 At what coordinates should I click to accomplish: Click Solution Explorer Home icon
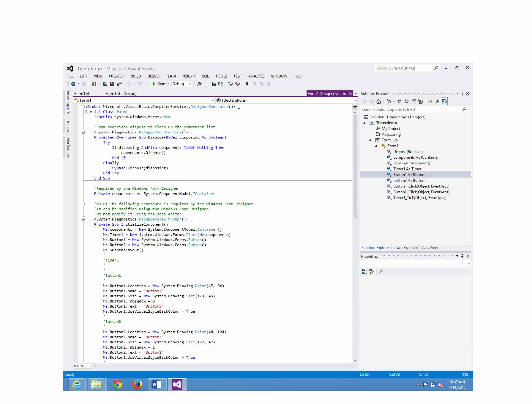(378, 101)
